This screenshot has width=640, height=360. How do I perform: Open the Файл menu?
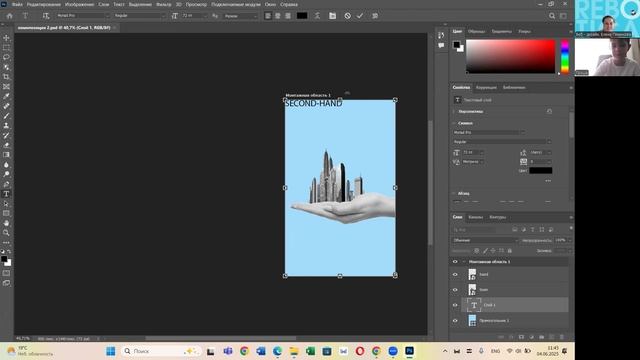pos(17,4)
